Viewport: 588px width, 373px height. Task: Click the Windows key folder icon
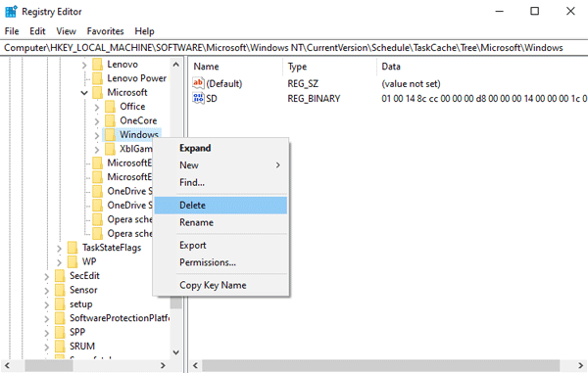coord(110,135)
